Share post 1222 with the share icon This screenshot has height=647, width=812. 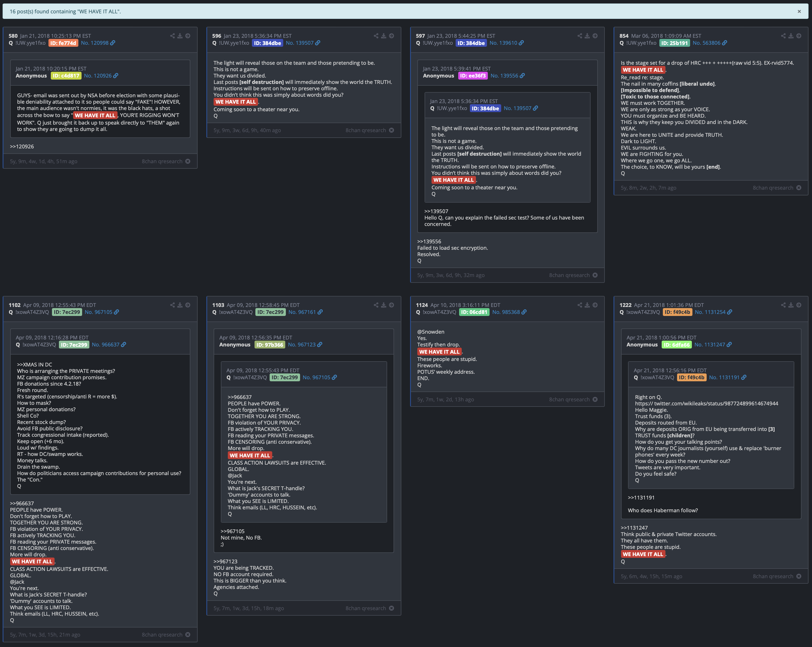[x=783, y=305]
